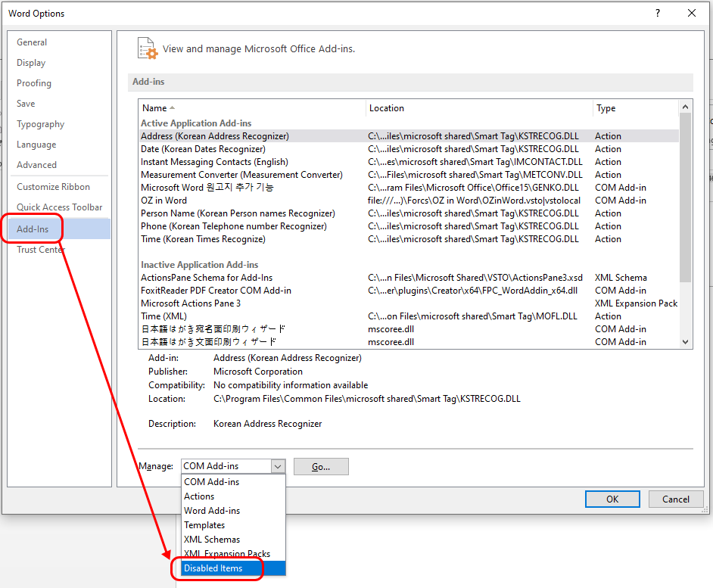Choose COM Add-ins from the open dropdown list
This screenshot has height=588, width=713.
tap(233, 482)
